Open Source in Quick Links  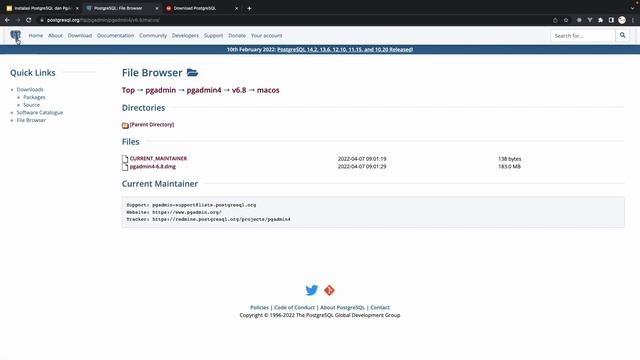[x=31, y=105]
